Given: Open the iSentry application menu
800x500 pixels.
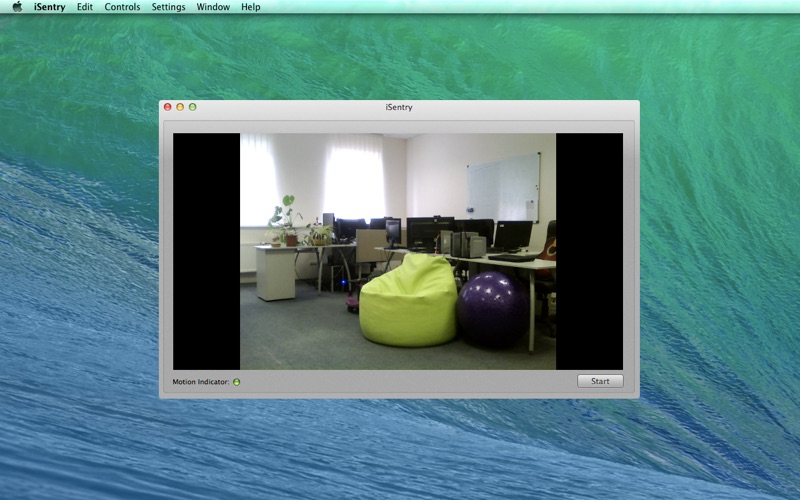Looking at the screenshot, I should tap(49, 7).
